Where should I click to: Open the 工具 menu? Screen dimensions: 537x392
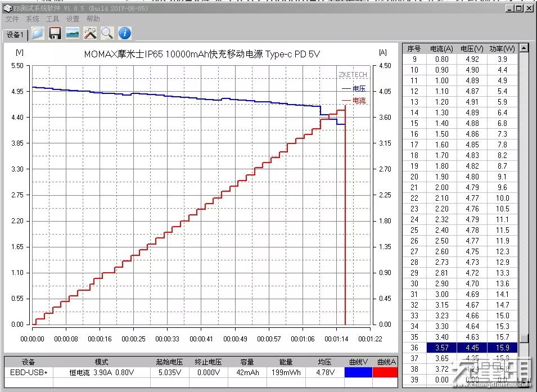[x=52, y=19]
